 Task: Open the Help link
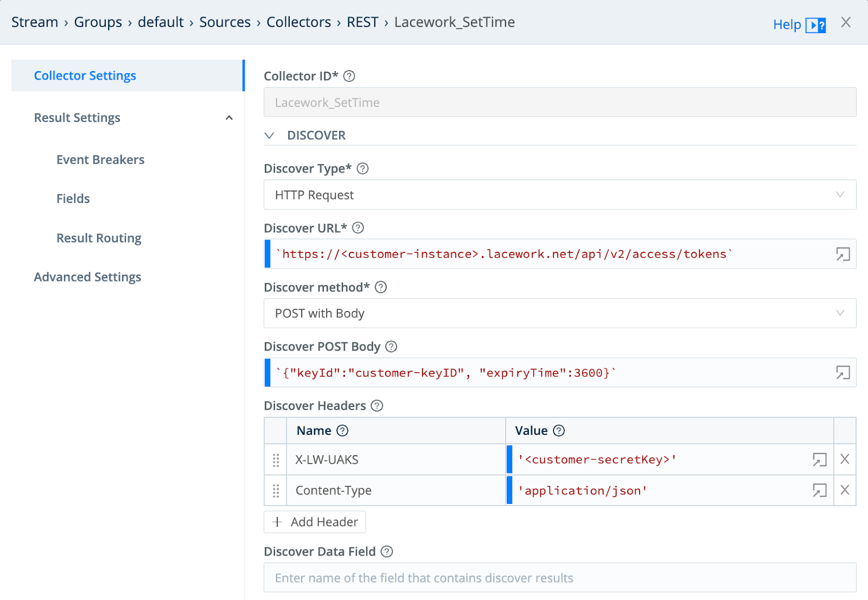tap(799, 24)
